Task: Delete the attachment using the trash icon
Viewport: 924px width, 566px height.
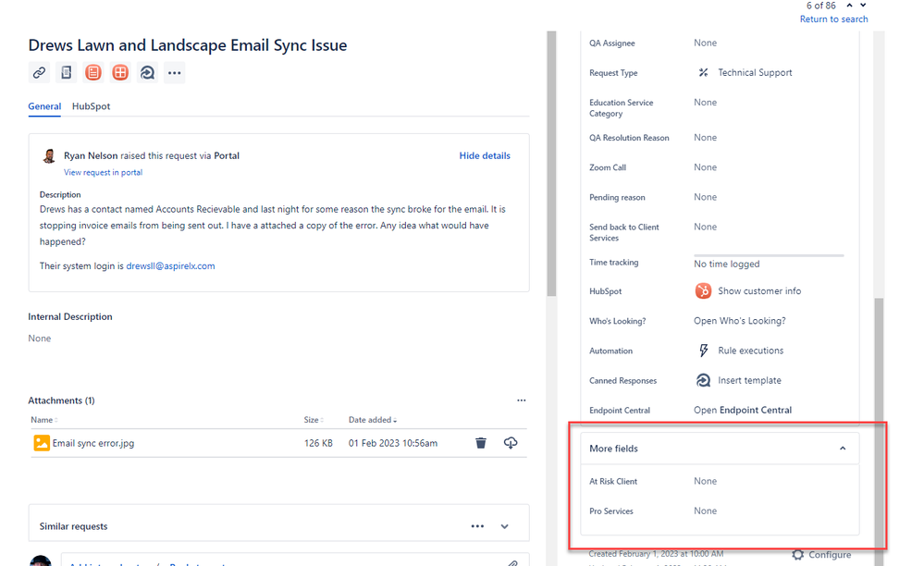Action: [x=480, y=443]
